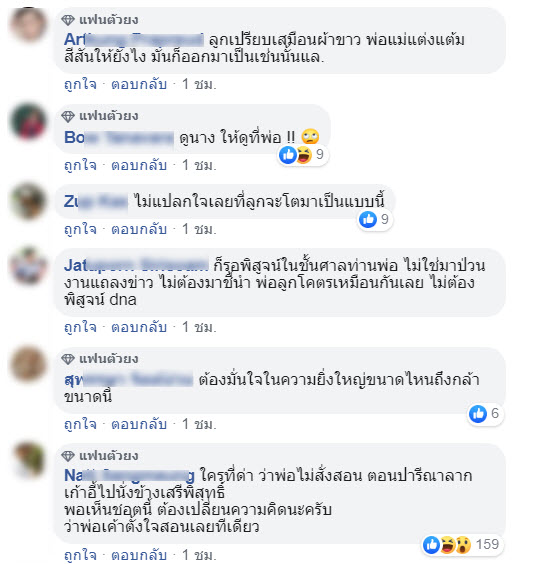Click the diamond badge above Bo's comment

point(68,116)
